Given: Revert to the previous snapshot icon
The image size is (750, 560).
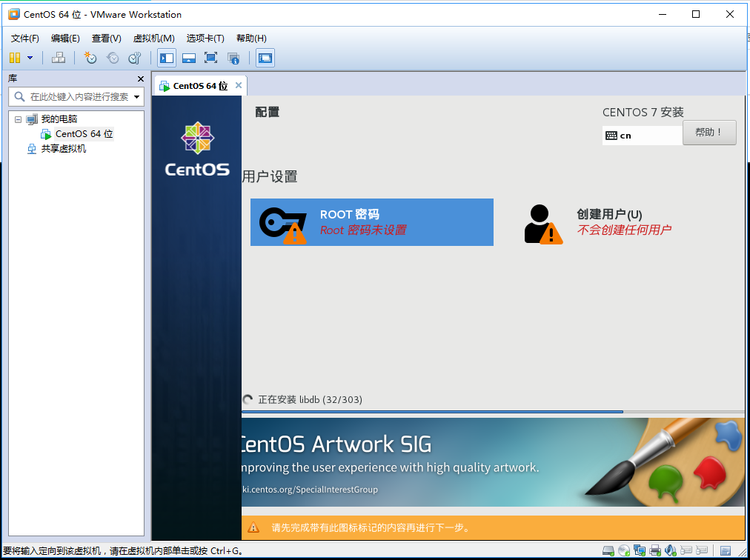Looking at the screenshot, I should click(113, 58).
